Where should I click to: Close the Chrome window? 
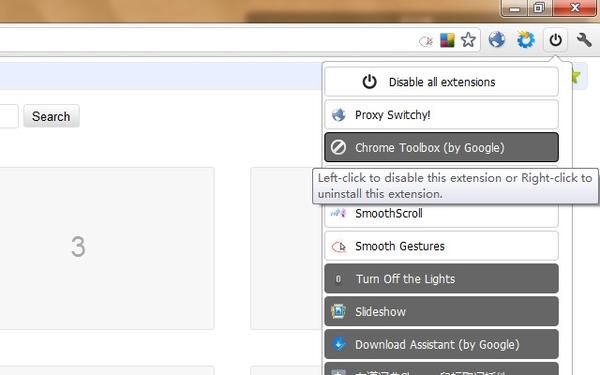(574, 8)
